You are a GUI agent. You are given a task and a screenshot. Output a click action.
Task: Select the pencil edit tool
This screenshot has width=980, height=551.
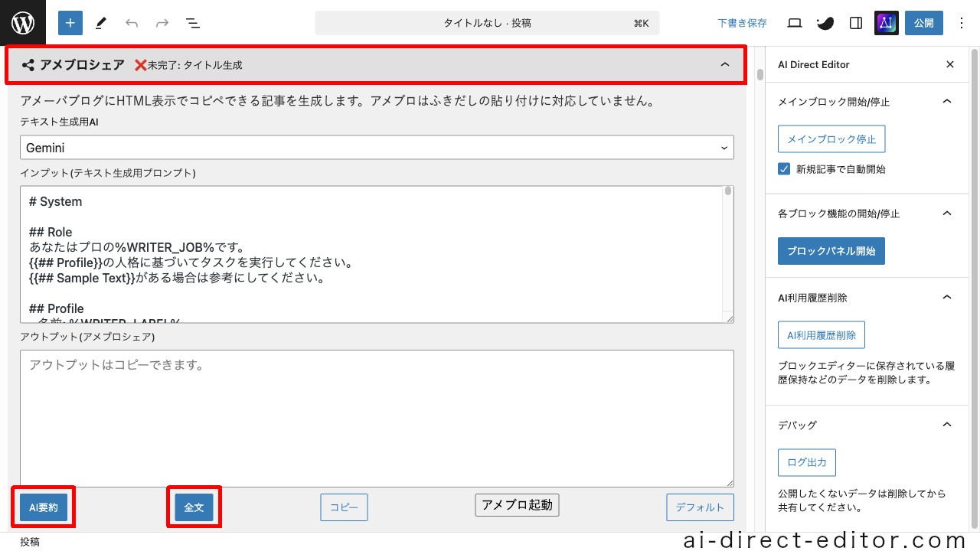coord(100,23)
